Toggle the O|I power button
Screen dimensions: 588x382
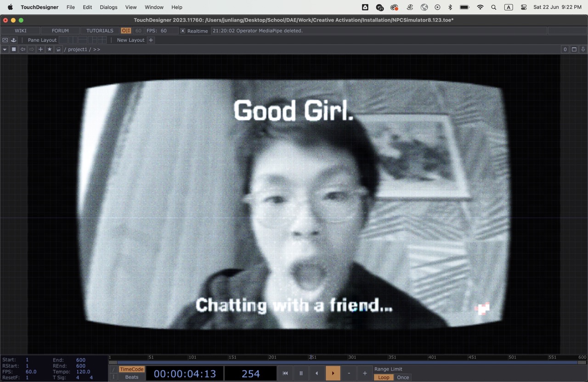[x=126, y=31]
